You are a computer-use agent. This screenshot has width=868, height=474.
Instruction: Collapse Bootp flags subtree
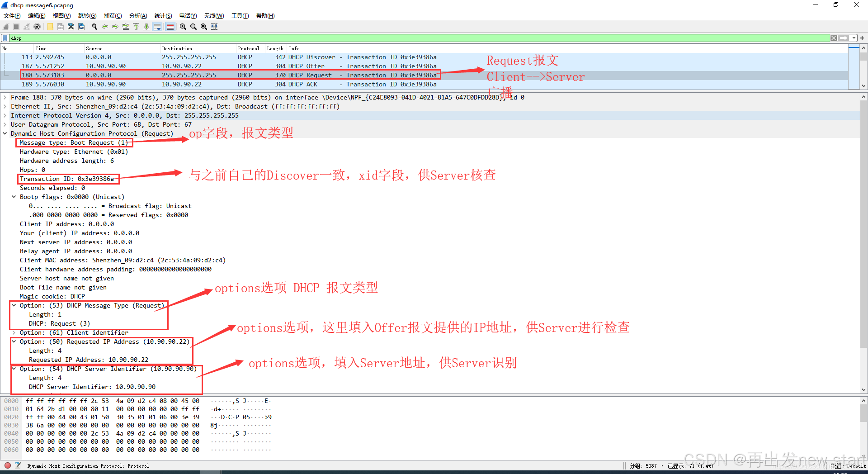[14, 197]
